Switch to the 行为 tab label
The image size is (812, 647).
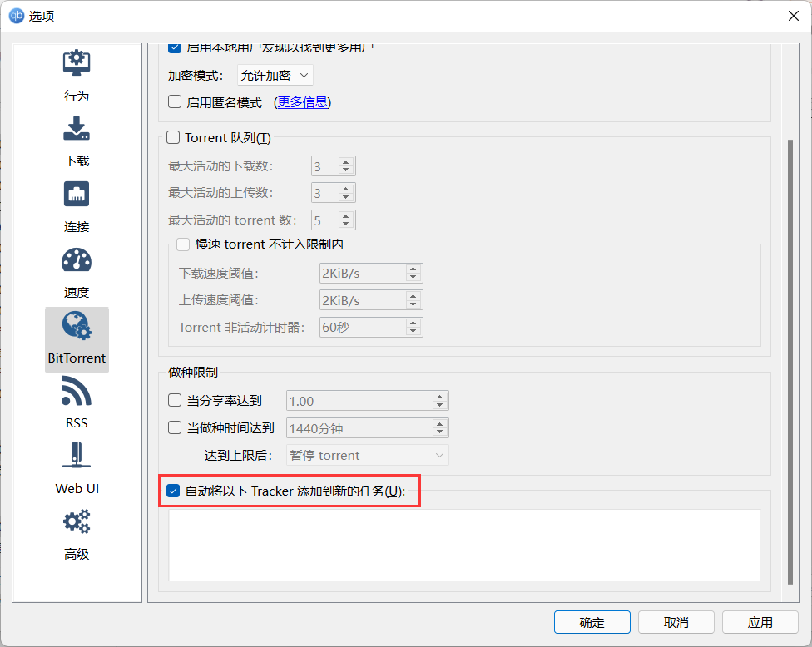click(77, 96)
